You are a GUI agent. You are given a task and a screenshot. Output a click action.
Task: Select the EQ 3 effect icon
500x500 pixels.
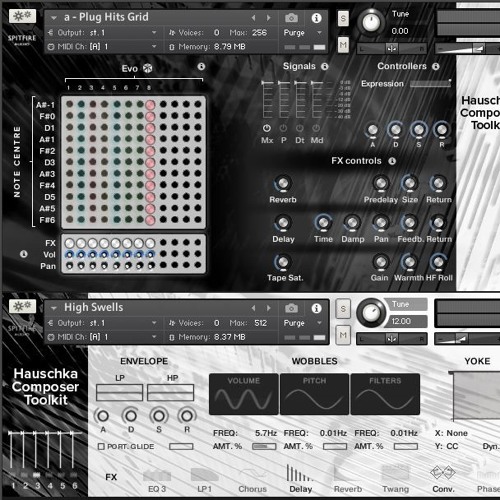click(157, 475)
